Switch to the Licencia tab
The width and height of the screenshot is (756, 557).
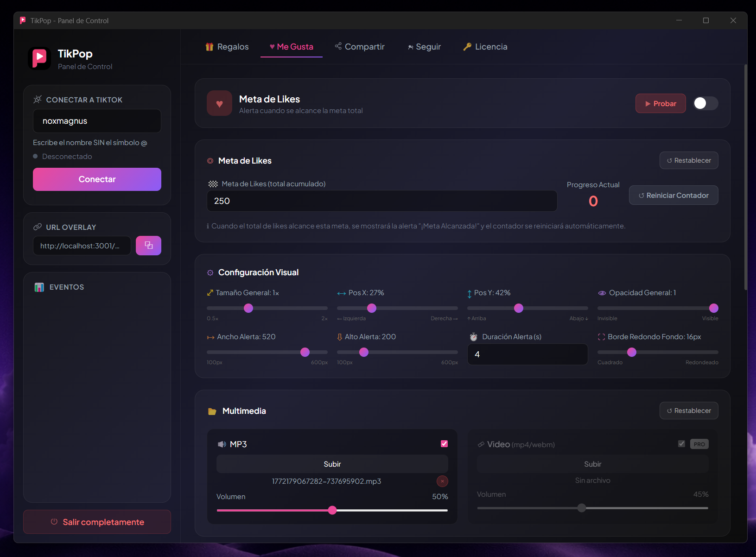[x=485, y=47]
